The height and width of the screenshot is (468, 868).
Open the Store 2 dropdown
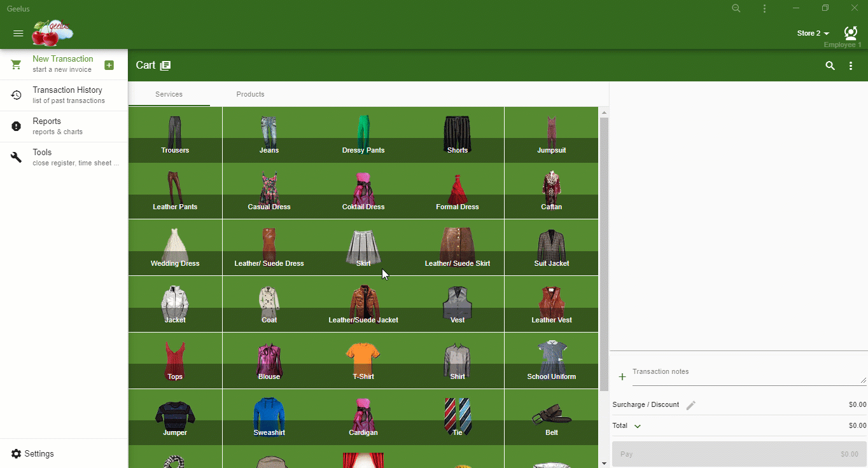813,33
